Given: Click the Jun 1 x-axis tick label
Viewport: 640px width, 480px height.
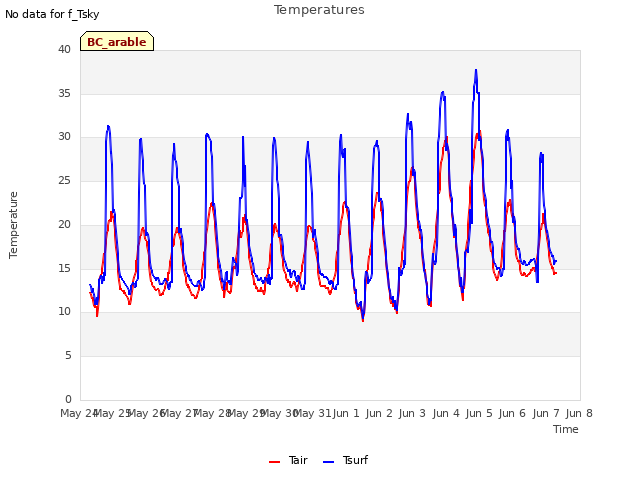Looking at the screenshot, I should click(346, 413).
